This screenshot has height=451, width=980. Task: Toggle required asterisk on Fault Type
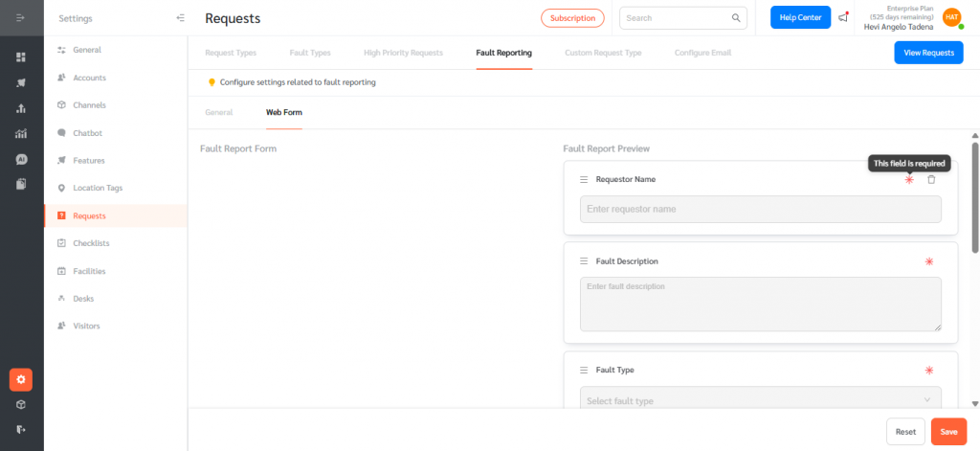click(928, 371)
